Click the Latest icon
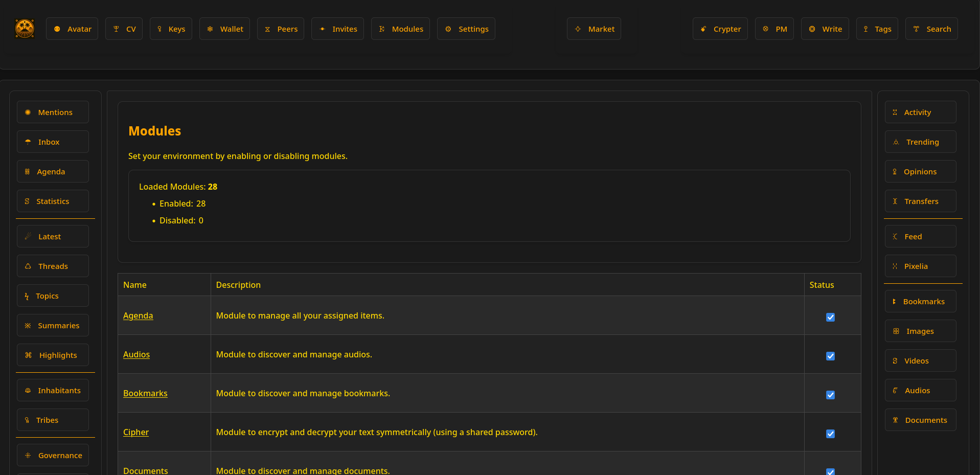980x475 pixels. pos(28,237)
